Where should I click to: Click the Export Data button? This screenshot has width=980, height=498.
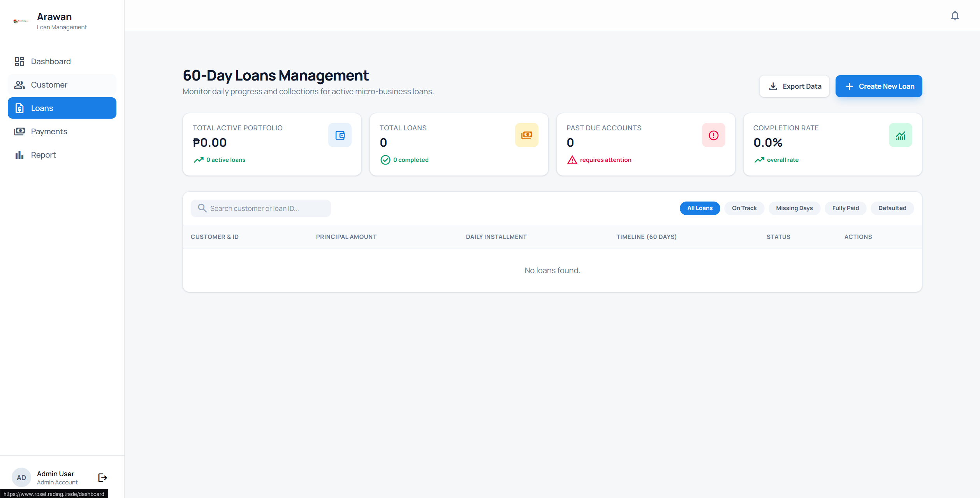click(794, 86)
